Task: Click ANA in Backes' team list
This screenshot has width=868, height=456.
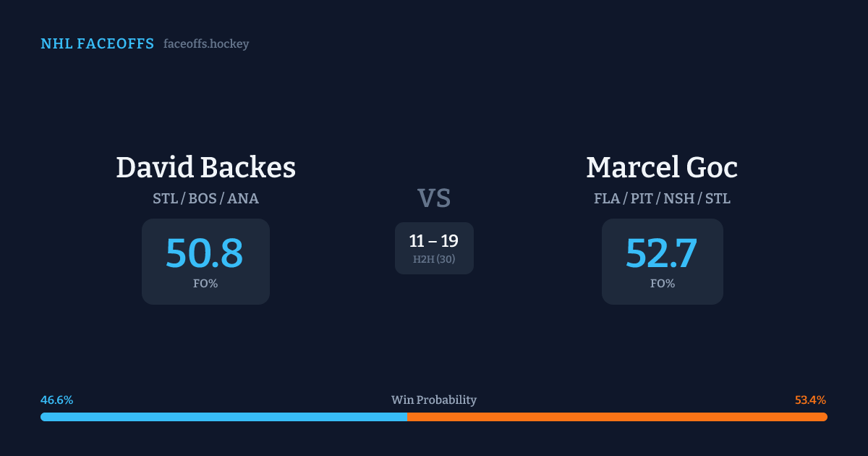Action: 243,198
